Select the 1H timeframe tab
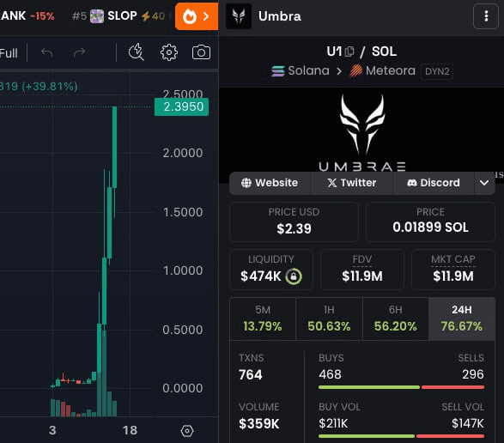 (329, 319)
